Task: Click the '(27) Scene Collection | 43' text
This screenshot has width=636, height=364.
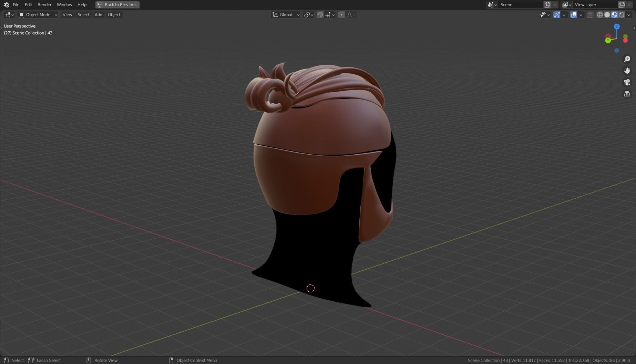Action: 28,33
